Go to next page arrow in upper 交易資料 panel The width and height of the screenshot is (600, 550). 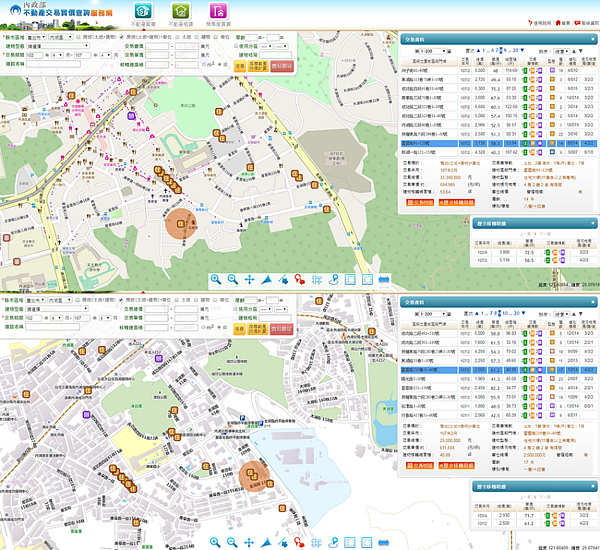click(522, 51)
